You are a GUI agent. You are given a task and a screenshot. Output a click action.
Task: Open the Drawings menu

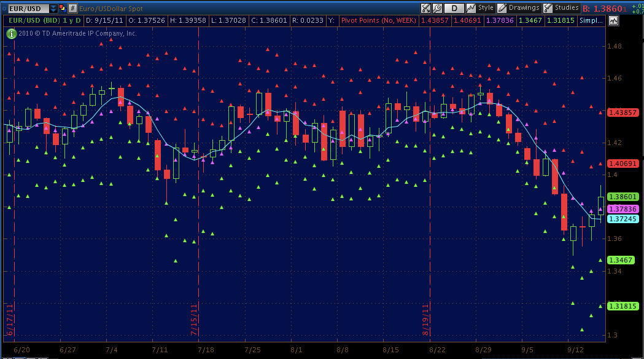click(524, 8)
